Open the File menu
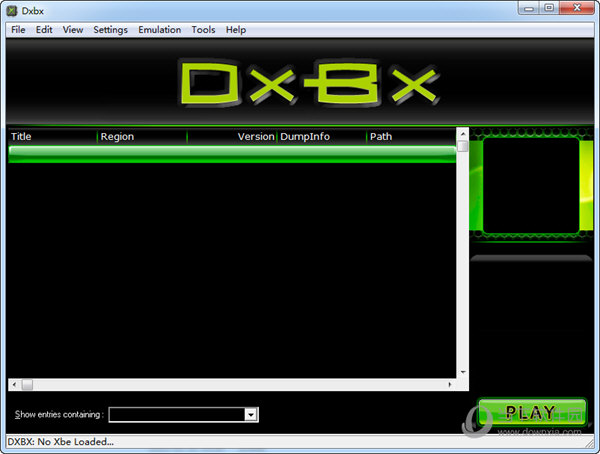The image size is (600, 454). [x=18, y=30]
